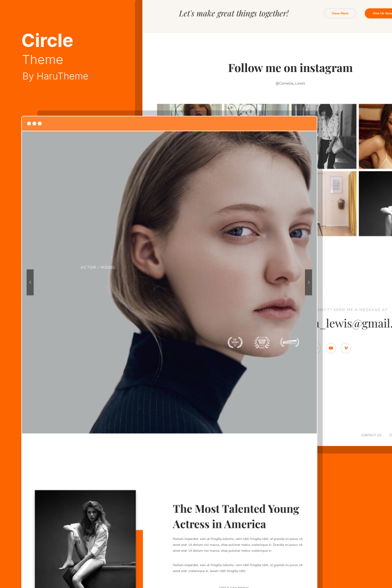392x588 pixels.
Task: Open the black-and-white standing woman instagram photo
Action: pos(337,136)
